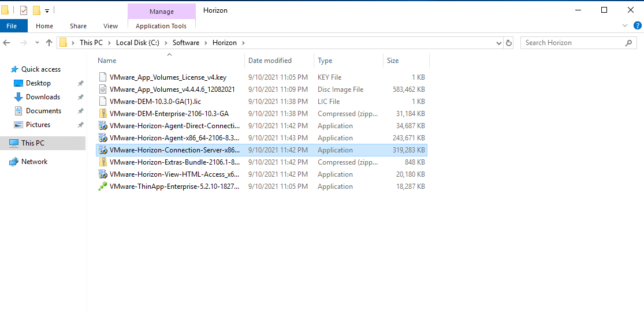The width and height of the screenshot is (644, 313).
Task: Click the Disc Image File type cell
Action: (x=340, y=89)
